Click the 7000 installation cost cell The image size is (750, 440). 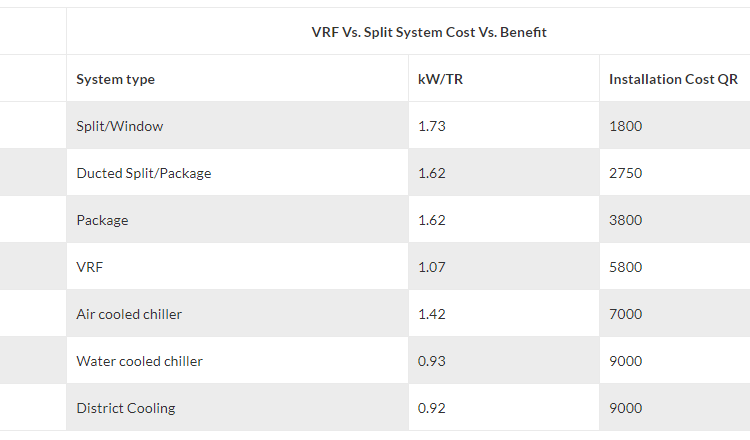(625, 314)
